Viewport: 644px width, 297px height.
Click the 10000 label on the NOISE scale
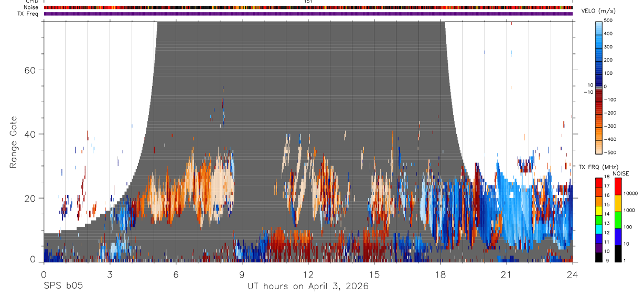(630, 194)
